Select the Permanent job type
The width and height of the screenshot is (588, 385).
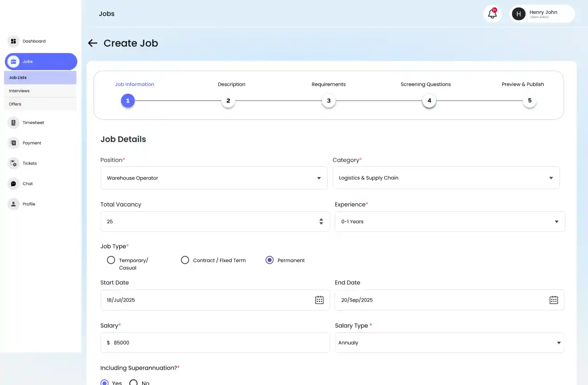coord(270,260)
